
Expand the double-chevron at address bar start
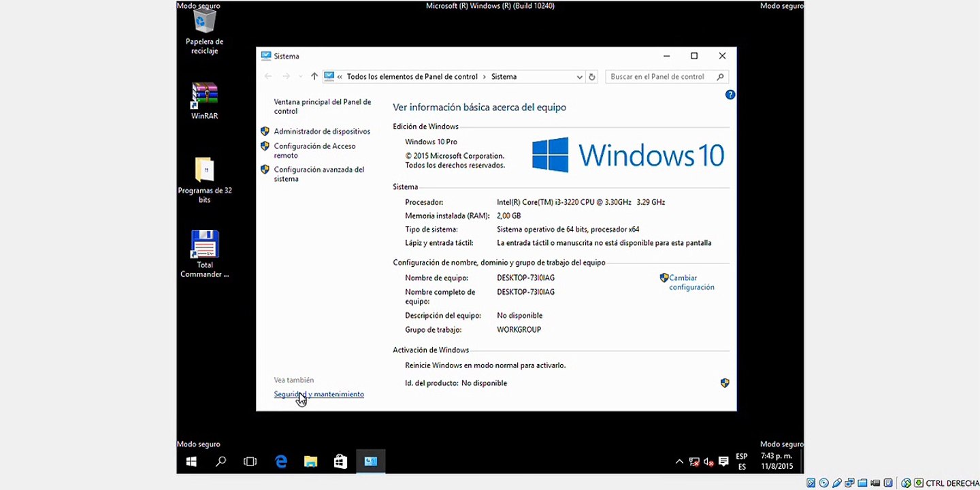tap(340, 77)
